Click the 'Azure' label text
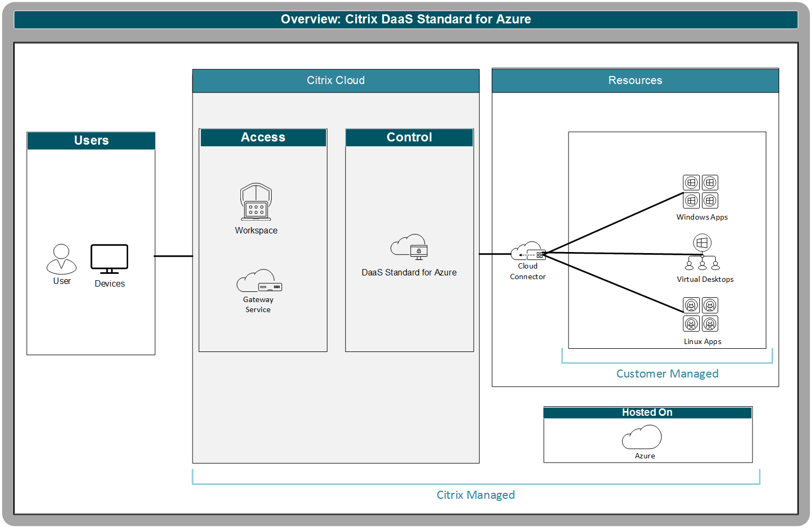The height and width of the screenshot is (528, 812). point(645,456)
